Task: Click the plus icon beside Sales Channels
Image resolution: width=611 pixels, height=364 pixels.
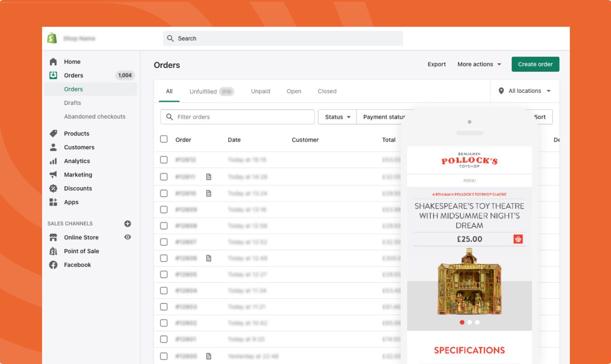Action: [127, 224]
